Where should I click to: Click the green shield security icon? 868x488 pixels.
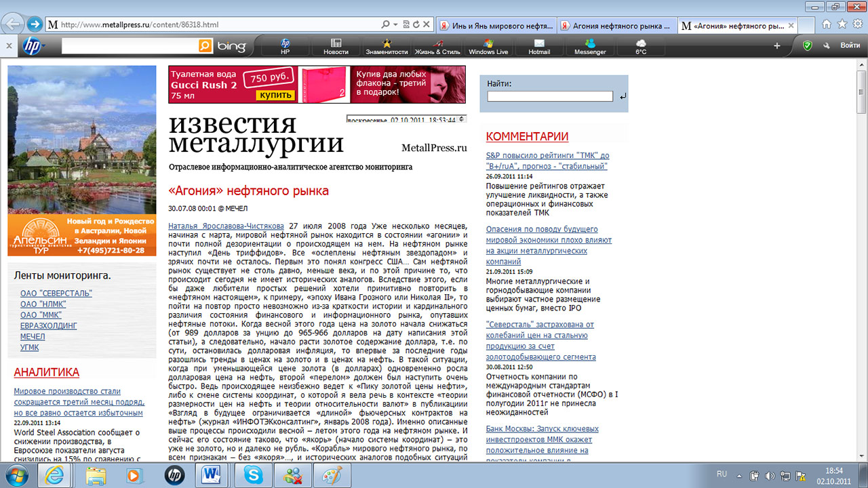pos(807,46)
